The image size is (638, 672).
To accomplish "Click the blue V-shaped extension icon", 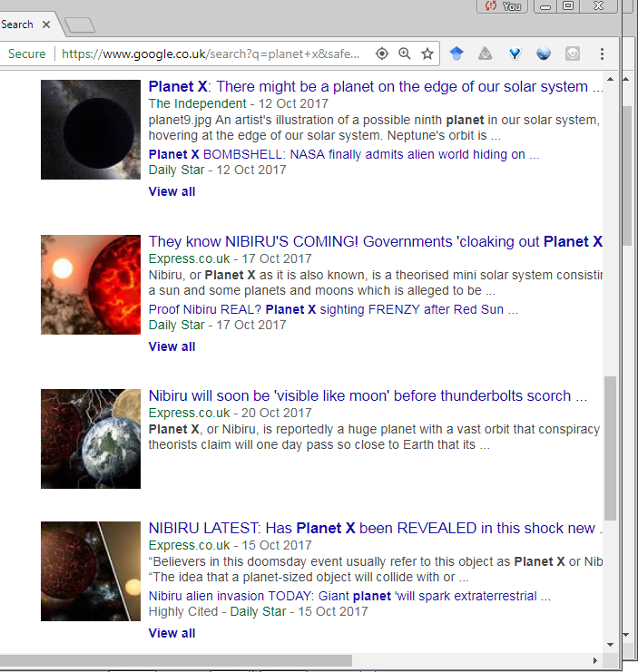I will (515, 54).
